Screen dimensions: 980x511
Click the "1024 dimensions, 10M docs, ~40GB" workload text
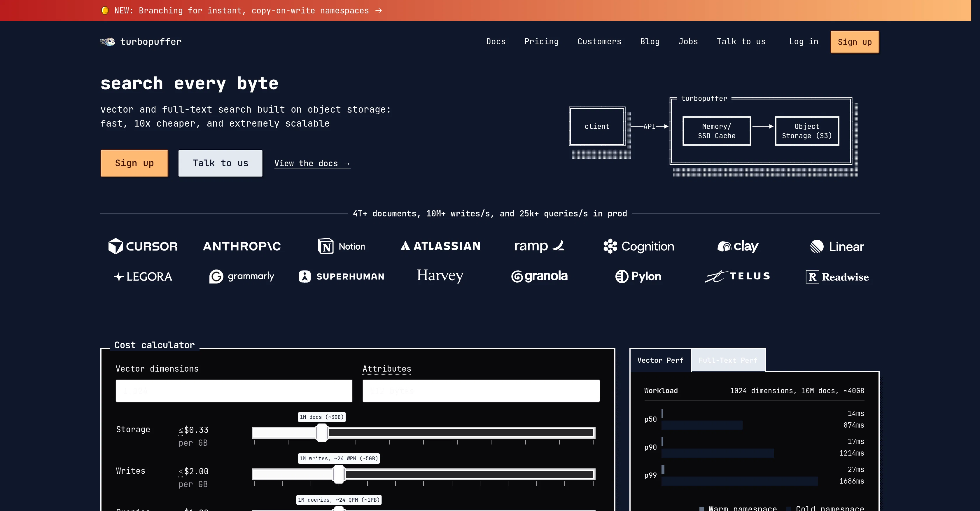797,391
